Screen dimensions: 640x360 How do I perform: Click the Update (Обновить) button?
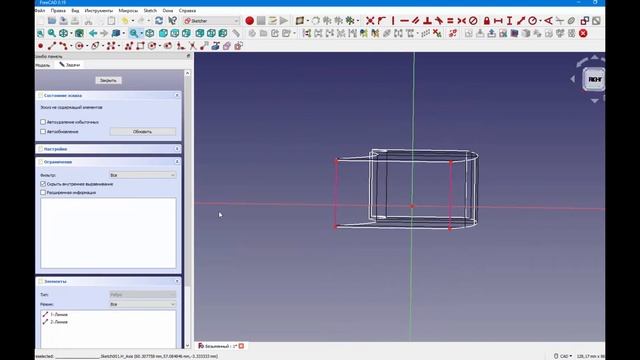pyautogui.click(x=142, y=132)
